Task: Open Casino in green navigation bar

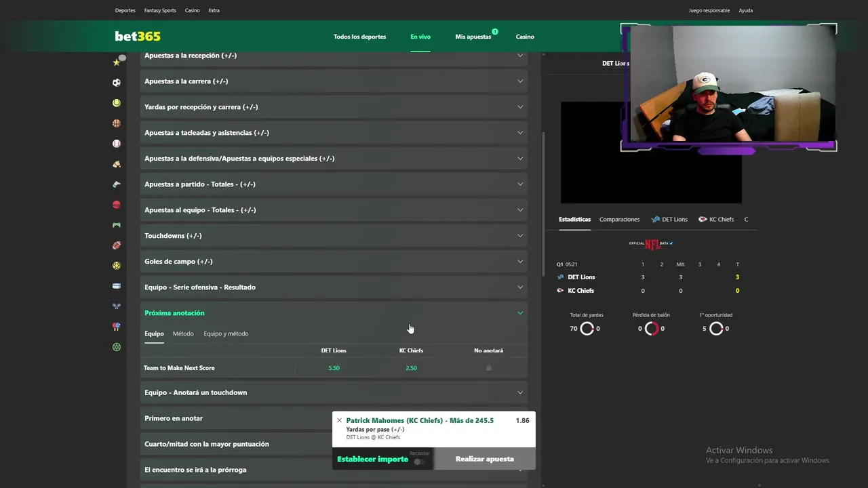Action: pos(525,37)
